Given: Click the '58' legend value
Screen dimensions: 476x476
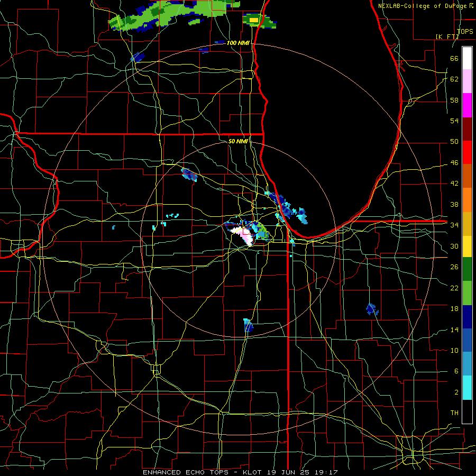Looking at the screenshot, I should point(454,100).
